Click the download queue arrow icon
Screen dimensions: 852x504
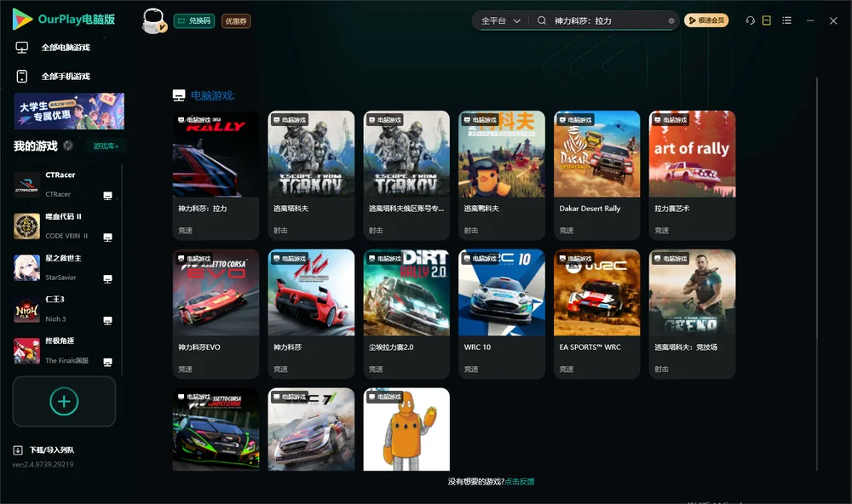pyautogui.click(x=18, y=450)
